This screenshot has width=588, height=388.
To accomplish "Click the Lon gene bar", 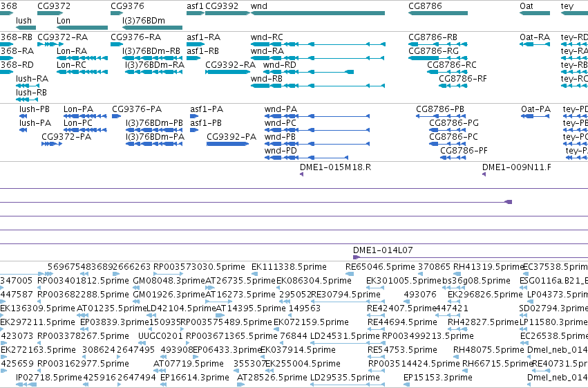I will pyautogui.click(x=82, y=28).
